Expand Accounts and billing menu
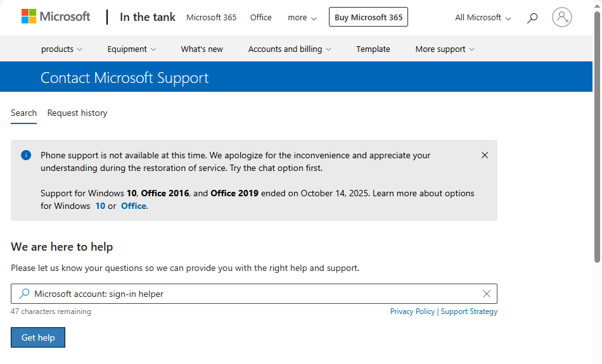 pyautogui.click(x=290, y=49)
